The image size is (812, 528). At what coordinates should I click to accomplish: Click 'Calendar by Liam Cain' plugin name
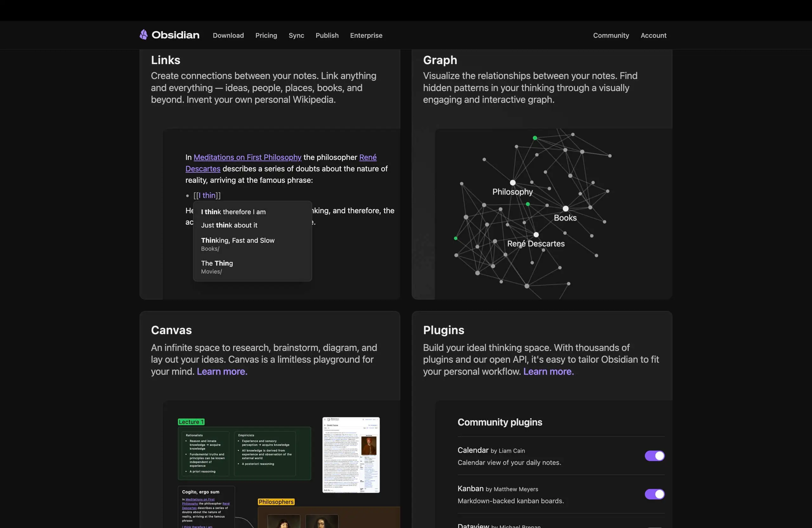[491, 450]
